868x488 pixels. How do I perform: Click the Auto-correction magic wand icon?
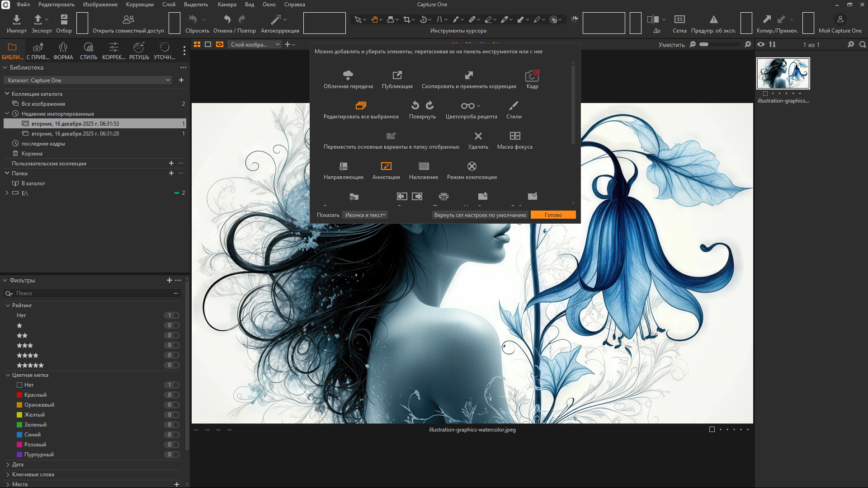(275, 19)
